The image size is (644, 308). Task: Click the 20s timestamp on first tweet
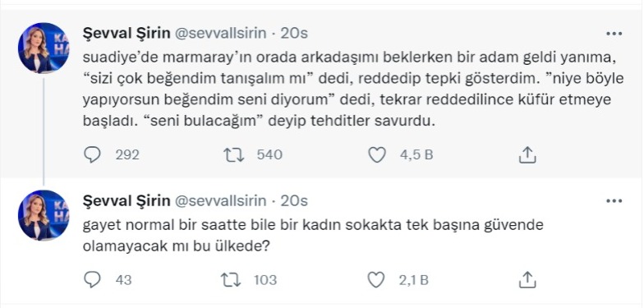[294, 33]
